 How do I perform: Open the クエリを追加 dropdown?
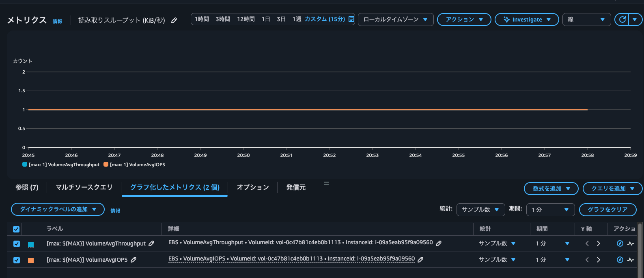pyautogui.click(x=613, y=189)
